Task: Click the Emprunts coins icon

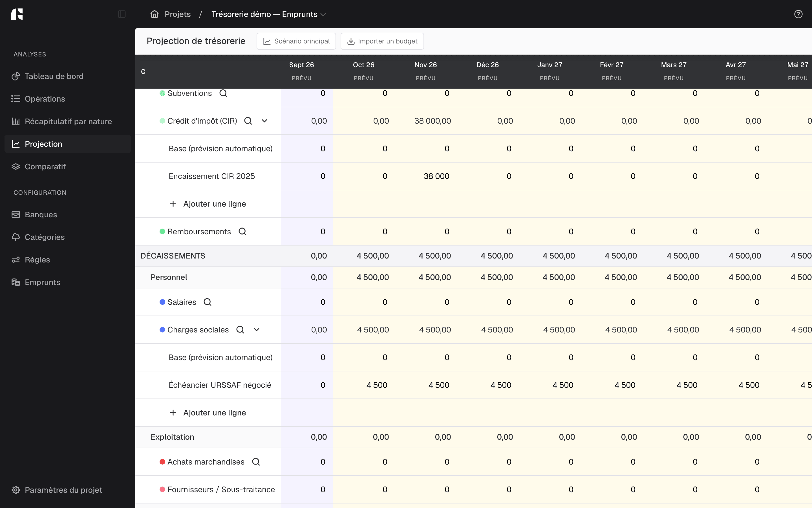Action: point(16,282)
